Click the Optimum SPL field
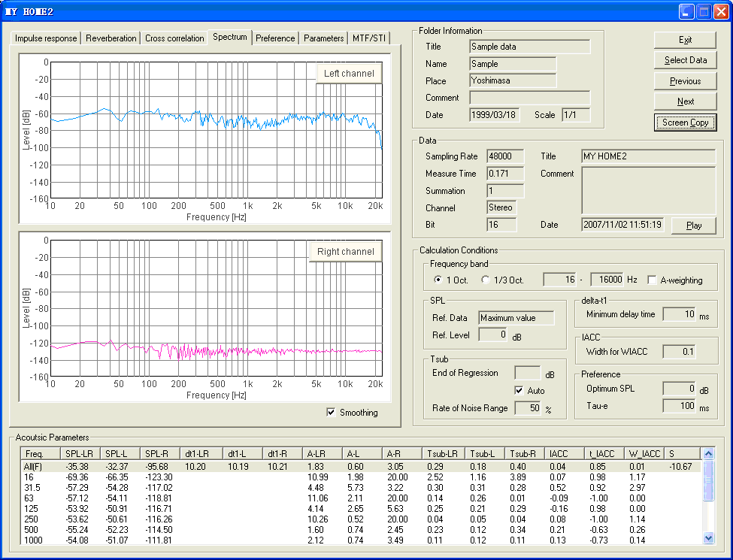The width and height of the screenshot is (733, 560). 680,389
